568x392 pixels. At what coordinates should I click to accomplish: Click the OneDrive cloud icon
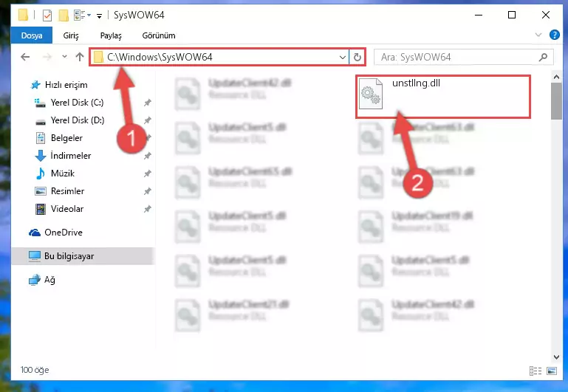click(35, 233)
